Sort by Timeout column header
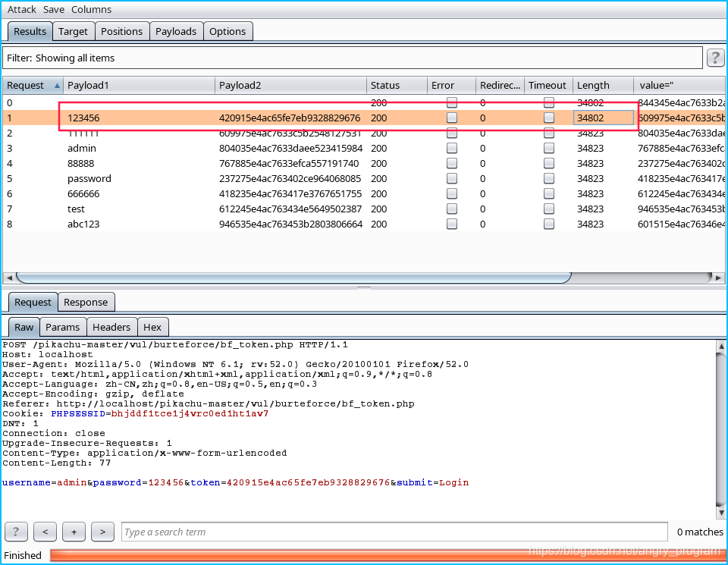The image size is (728, 565). 548,86
